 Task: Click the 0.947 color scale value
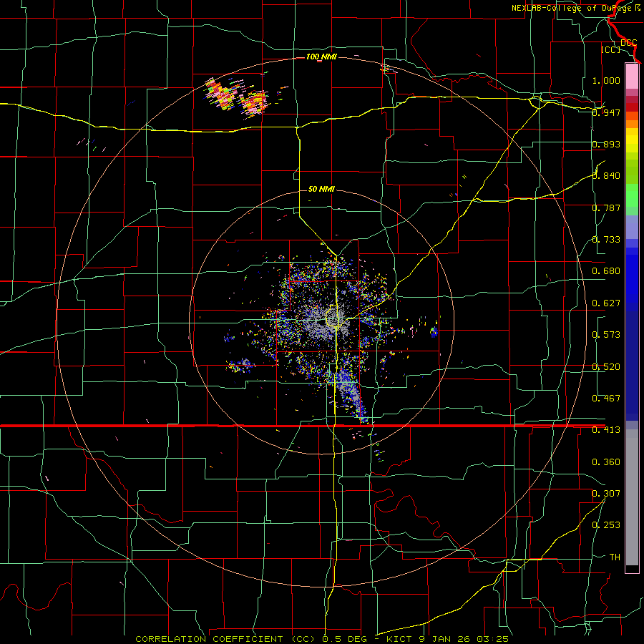click(606, 112)
